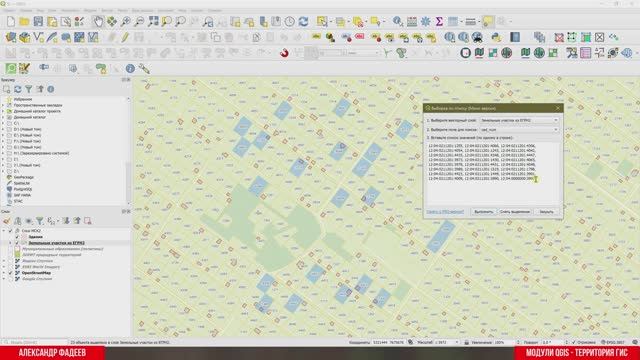Viewport: 640px width, 360px height.
Task: Toggle the Отрисовка render checkbox
Action: click(x=573, y=342)
